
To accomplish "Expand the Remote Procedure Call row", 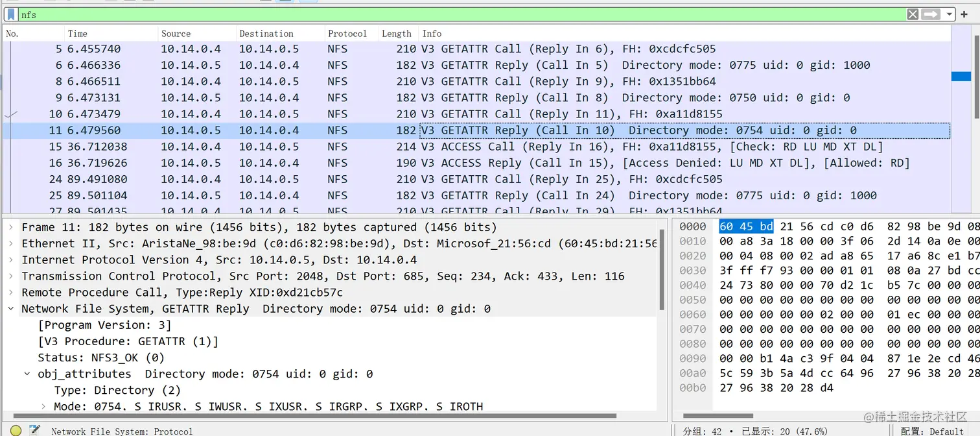I will 11,292.
